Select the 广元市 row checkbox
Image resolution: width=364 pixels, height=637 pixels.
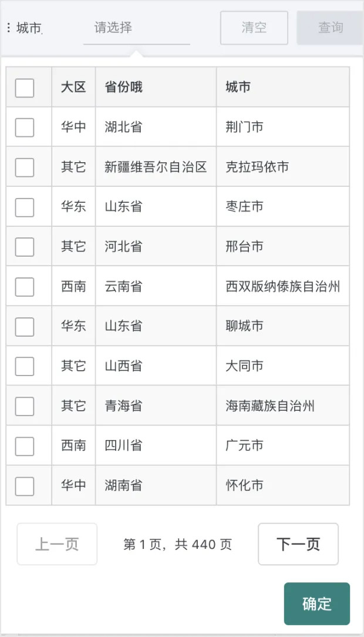25,446
